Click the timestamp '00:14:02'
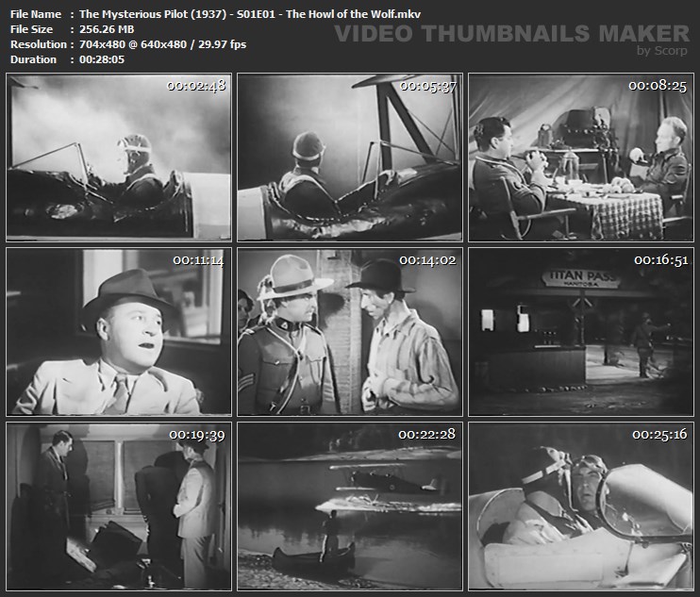The width and height of the screenshot is (700, 597). [x=427, y=260]
